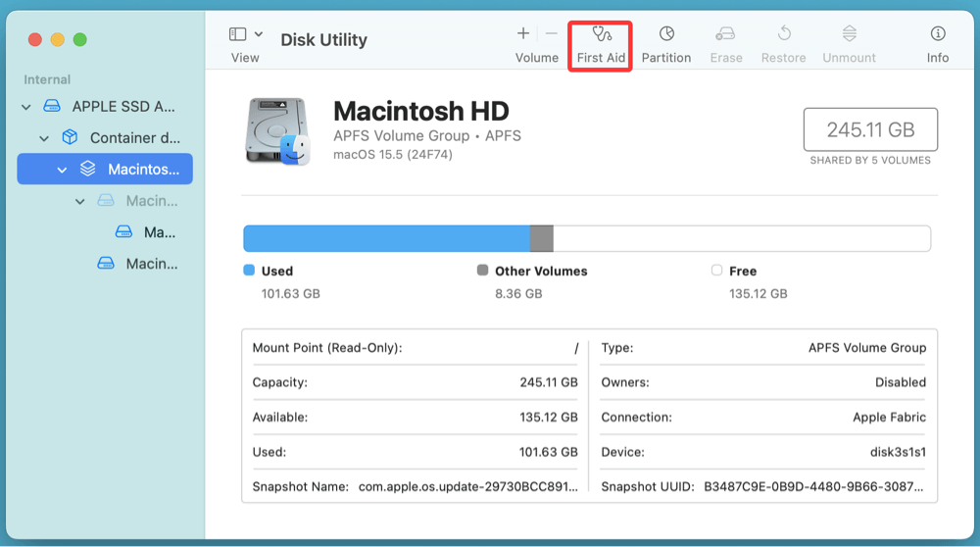The width and height of the screenshot is (980, 547).
Task: Click the macOS 15.5 (24F74) version text
Action: pyautogui.click(x=393, y=155)
